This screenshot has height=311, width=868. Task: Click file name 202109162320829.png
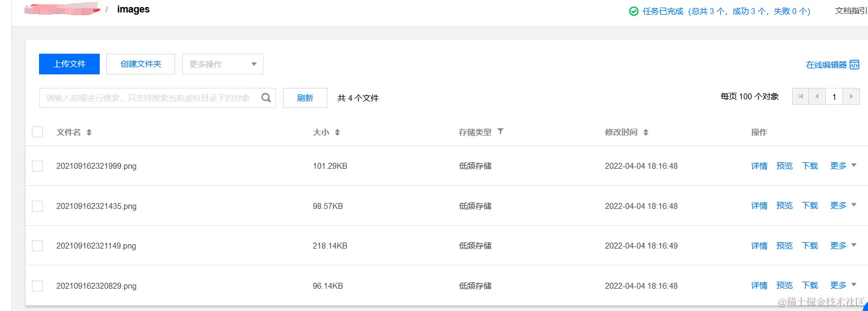coord(97,286)
